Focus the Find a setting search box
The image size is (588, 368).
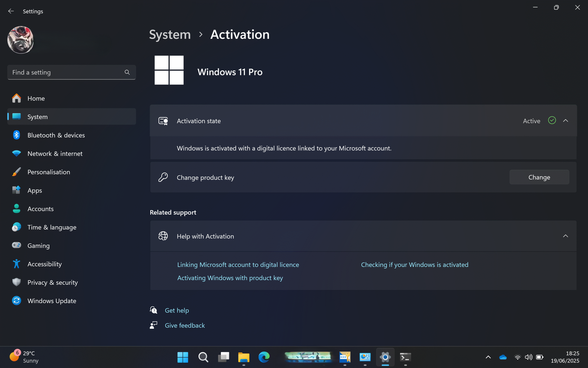pos(71,72)
